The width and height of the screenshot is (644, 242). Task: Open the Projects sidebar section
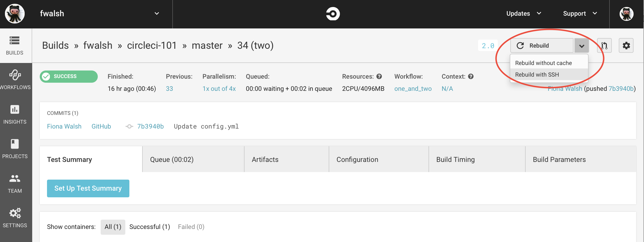pos(15,149)
